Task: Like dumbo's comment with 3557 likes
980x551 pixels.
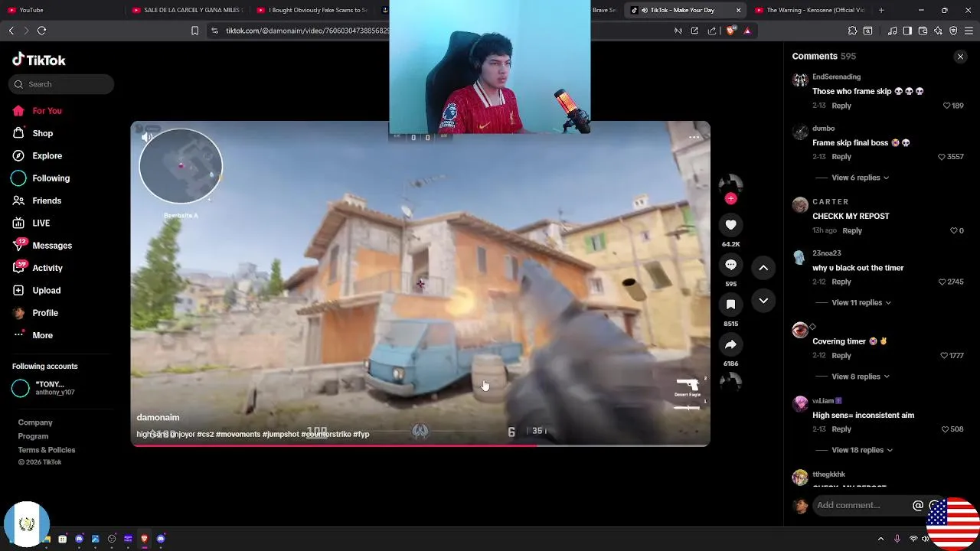Action: [950, 157]
